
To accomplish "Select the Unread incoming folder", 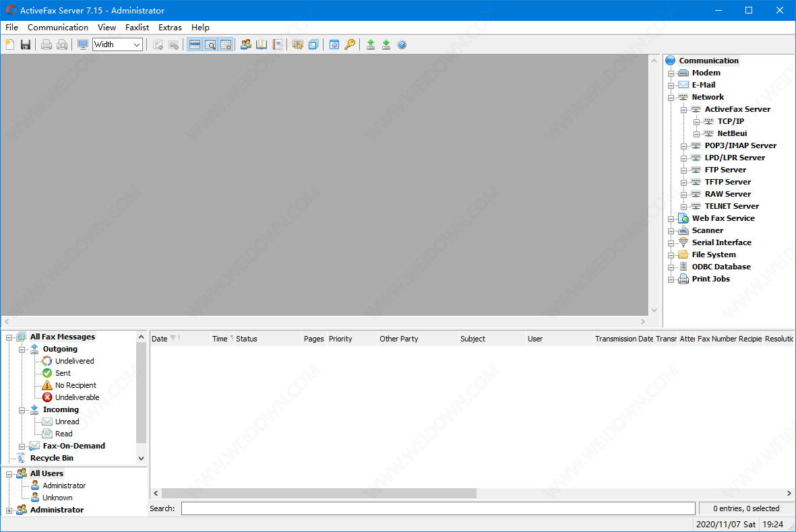I will (x=67, y=422).
